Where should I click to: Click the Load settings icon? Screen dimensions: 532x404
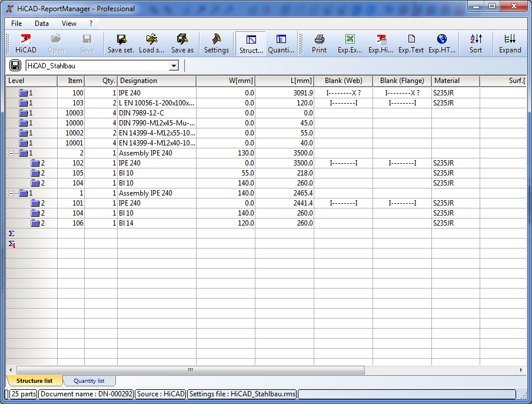151,44
